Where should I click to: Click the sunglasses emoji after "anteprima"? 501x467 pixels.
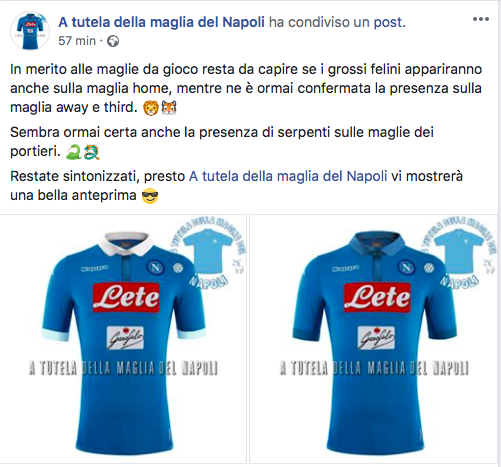click(150, 196)
